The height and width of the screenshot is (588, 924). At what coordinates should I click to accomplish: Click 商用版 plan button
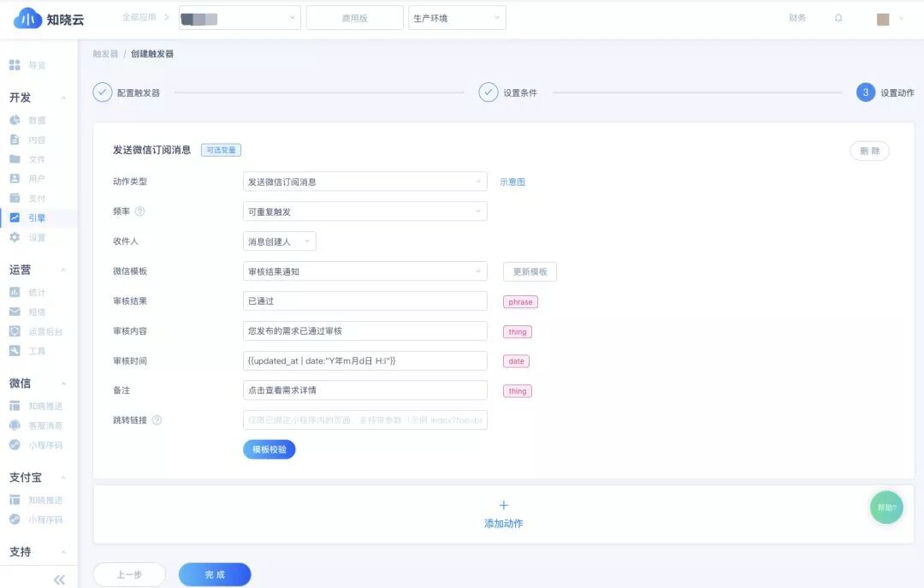(355, 18)
